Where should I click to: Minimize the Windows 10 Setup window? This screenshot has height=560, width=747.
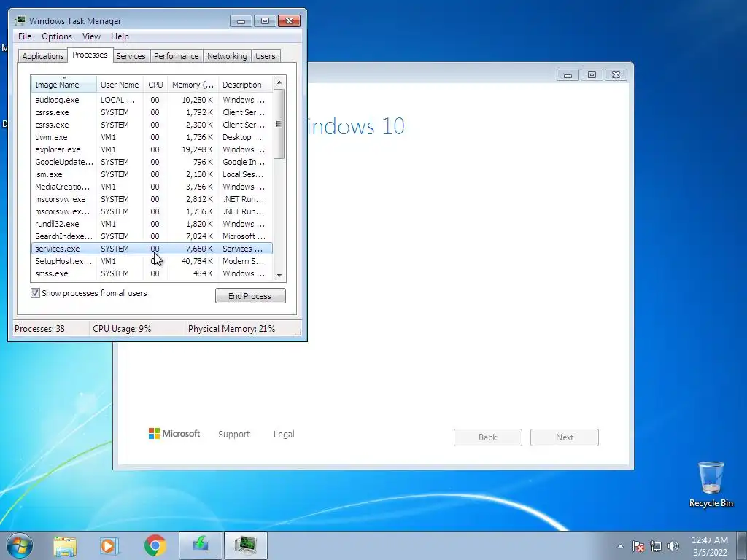568,75
